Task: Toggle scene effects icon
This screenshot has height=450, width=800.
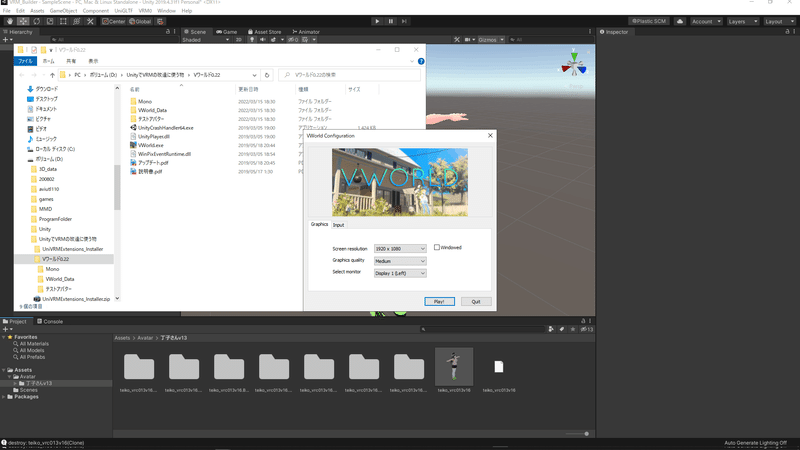Action: [274, 40]
